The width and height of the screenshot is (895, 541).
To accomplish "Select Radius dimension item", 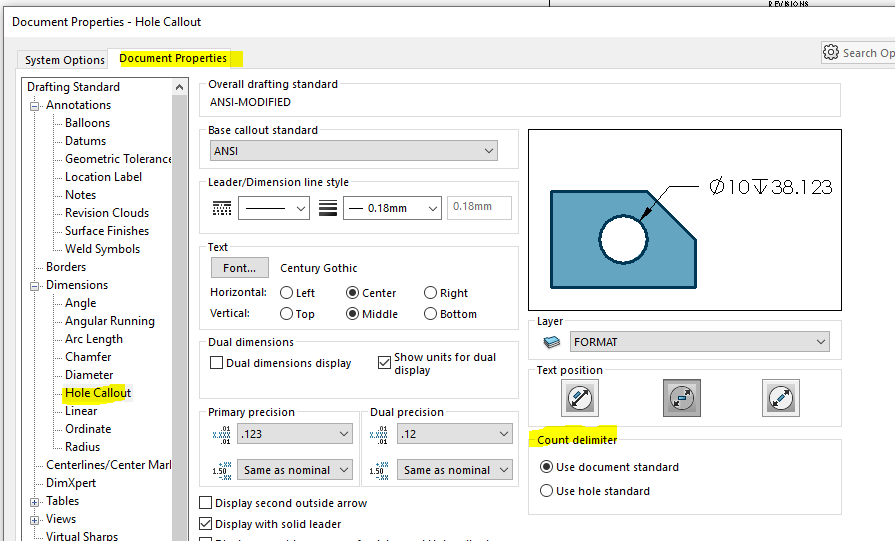I will pyautogui.click(x=82, y=447).
